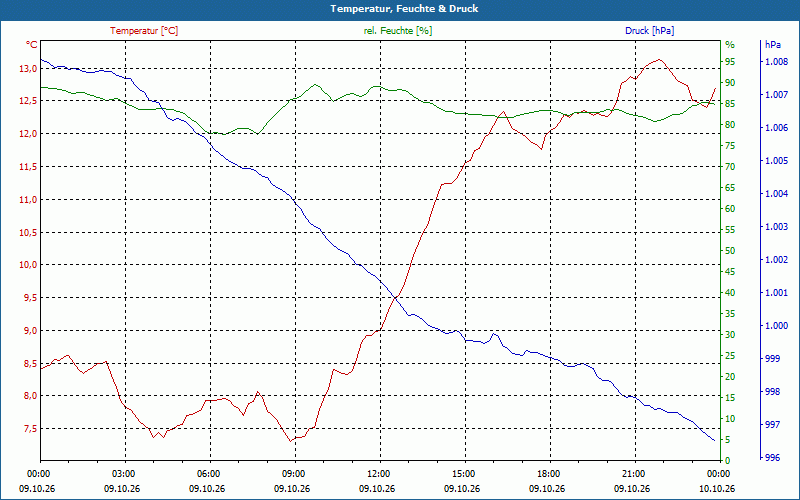Click the green '75' humidity axis value
The width and height of the screenshot is (800, 500).
click(x=730, y=146)
